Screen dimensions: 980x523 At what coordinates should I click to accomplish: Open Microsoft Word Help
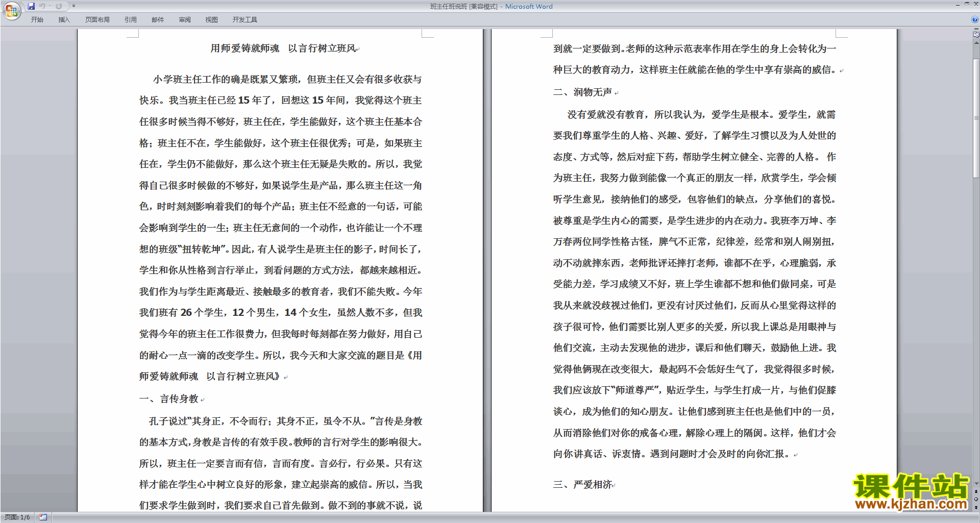[x=975, y=20]
